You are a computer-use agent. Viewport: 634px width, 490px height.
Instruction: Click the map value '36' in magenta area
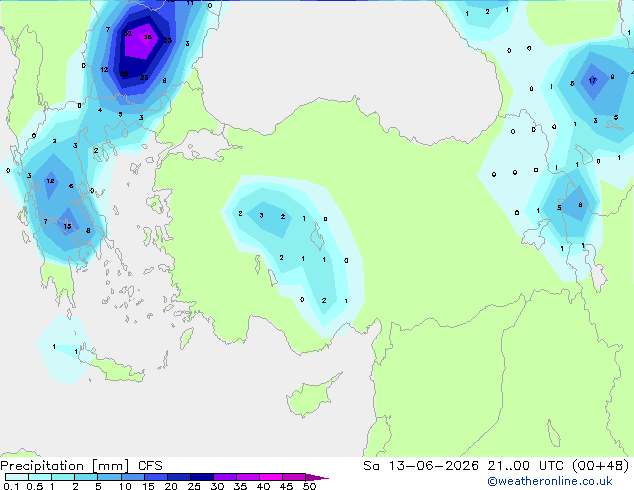pyautogui.click(x=148, y=37)
